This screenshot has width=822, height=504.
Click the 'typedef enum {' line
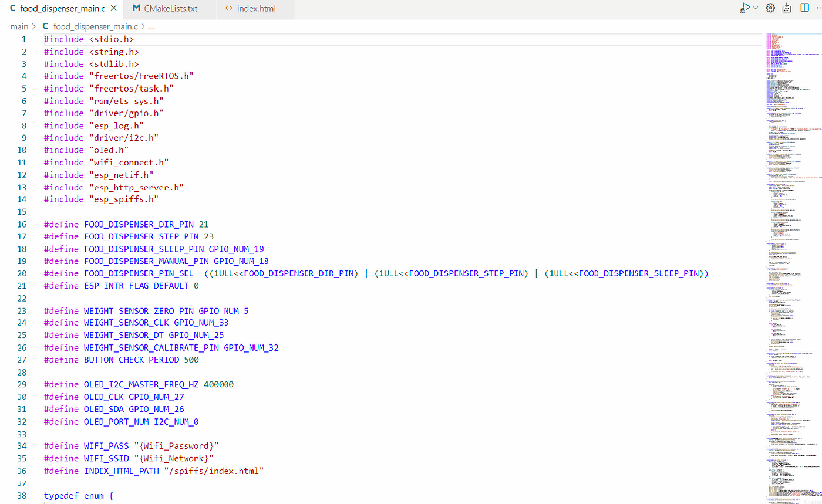coord(79,496)
